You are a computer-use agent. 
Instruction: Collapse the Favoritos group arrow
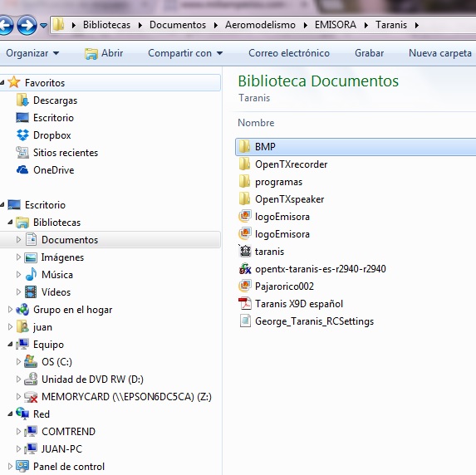coord(2,82)
